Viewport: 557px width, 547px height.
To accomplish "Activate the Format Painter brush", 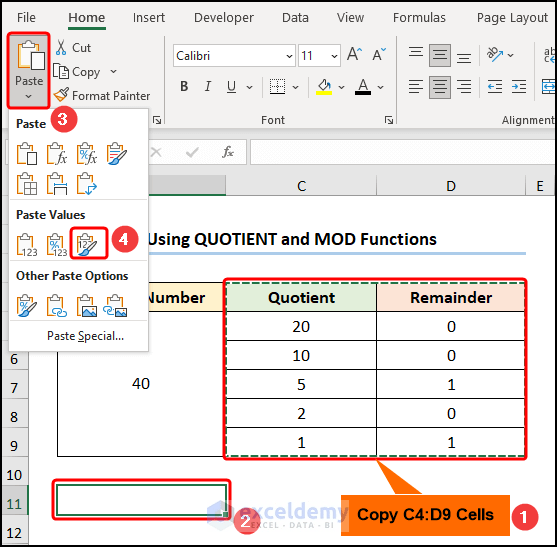I will [x=102, y=96].
